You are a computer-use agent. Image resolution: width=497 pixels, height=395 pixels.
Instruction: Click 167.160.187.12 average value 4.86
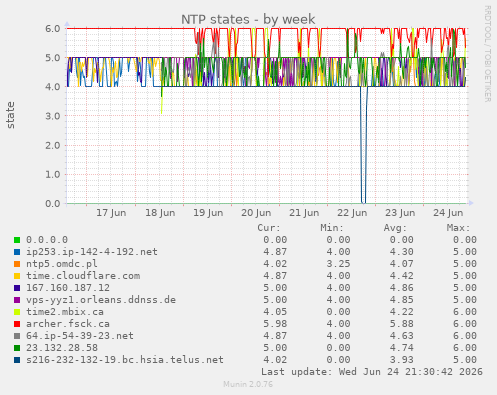[402, 288]
